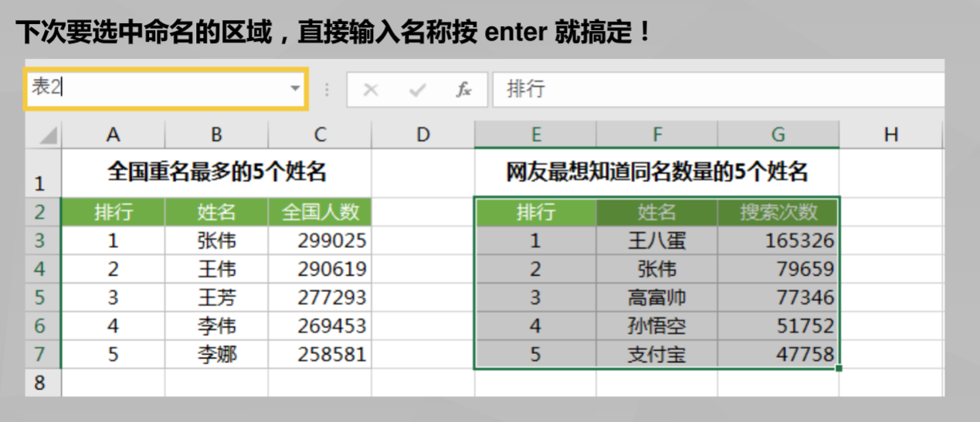Click the cell 孙悟空
The height and width of the screenshot is (422, 980).
656,326
